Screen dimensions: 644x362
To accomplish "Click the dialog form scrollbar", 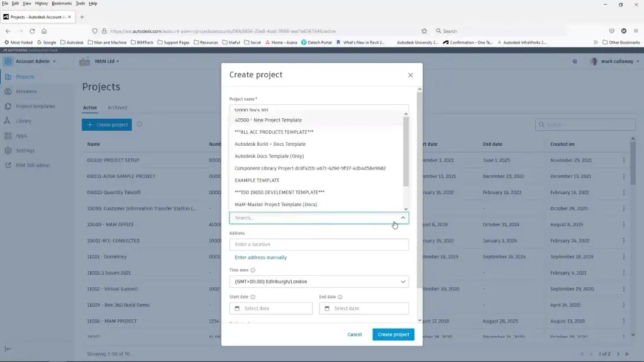I will (419, 190).
